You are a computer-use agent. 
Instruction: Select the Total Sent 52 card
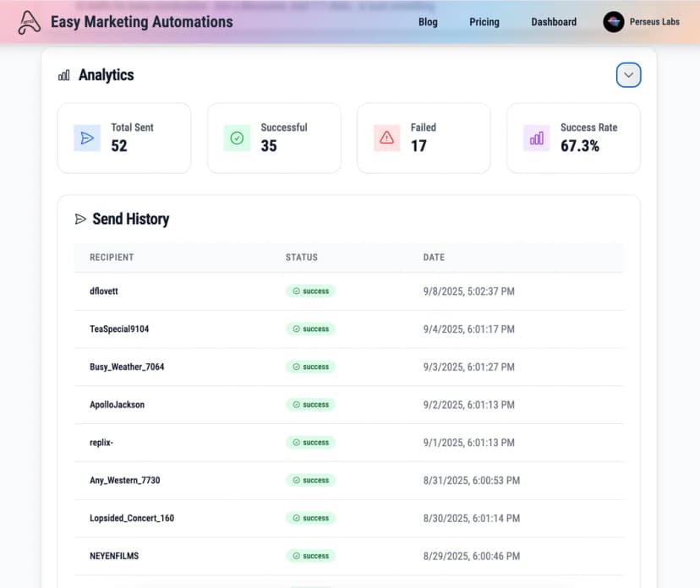point(124,139)
